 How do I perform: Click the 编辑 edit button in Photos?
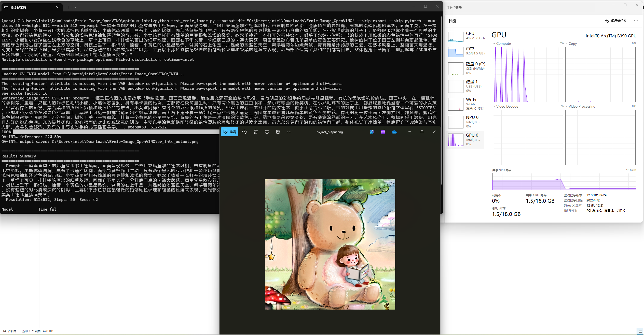click(230, 132)
